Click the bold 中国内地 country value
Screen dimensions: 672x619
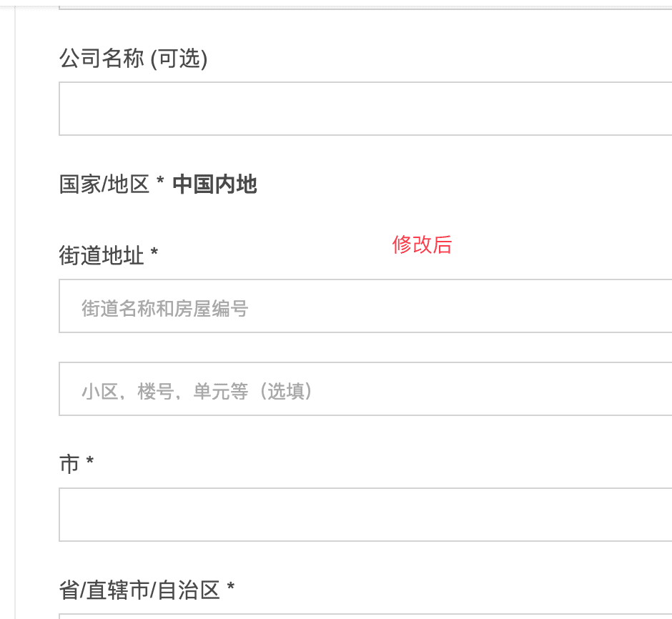(214, 184)
